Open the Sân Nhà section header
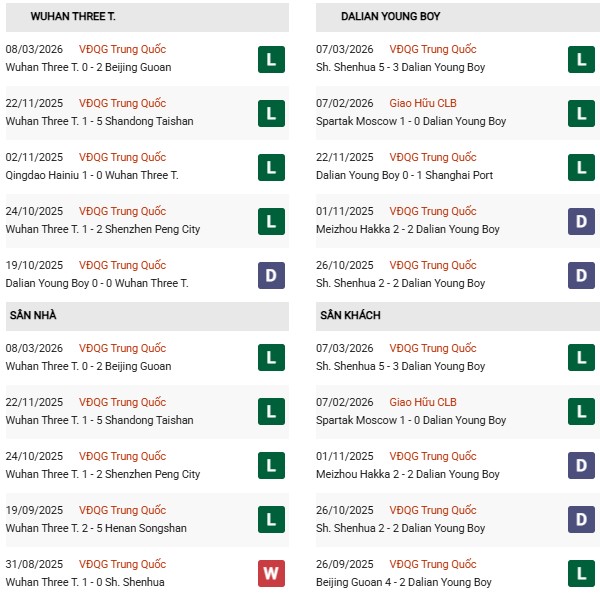The image size is (600, 594). [33, 316]
